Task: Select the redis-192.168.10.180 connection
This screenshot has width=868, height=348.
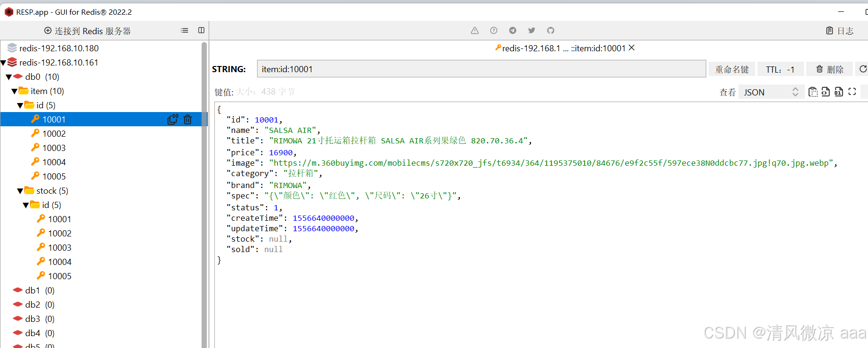Action: [59, 48]
